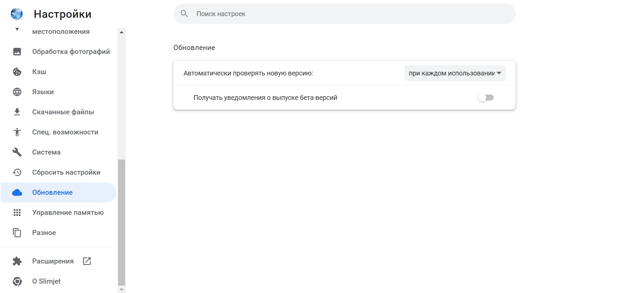Collapse the sidebar section arrow above местоположения
This screenshot has width=644, height=293.
point(17,30)
